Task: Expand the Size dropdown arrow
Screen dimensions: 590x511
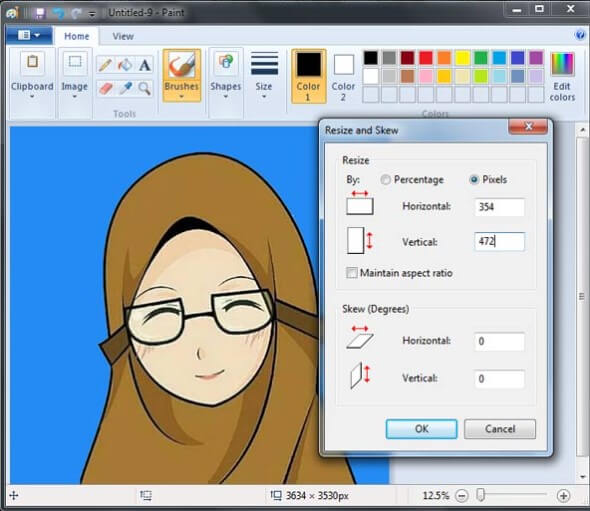Action: point(264,97)
